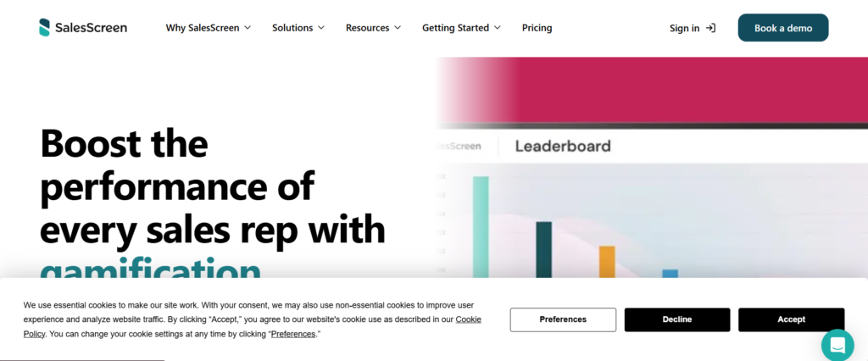Viewport: 868px width, 361px height.
Task: Open the Getting Started dropdown
Action: coord(461,28)
